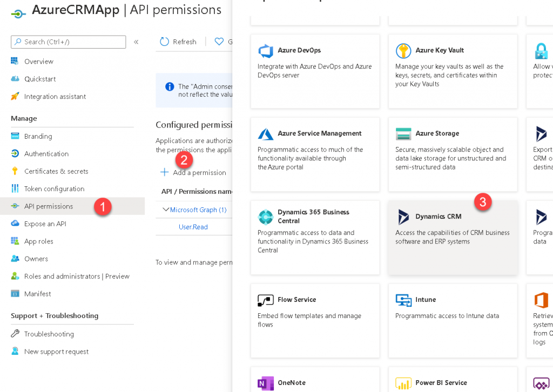Click the Flow Service icon
Image resolution: width=553 pixels, height=392 pixels.
pyautogui.click(x=266, y=300)
